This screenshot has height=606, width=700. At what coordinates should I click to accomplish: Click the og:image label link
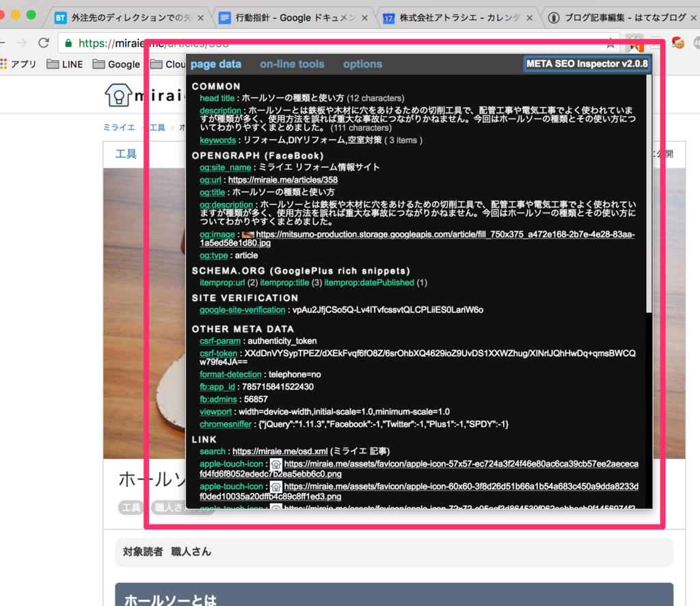tap(217, 235)
